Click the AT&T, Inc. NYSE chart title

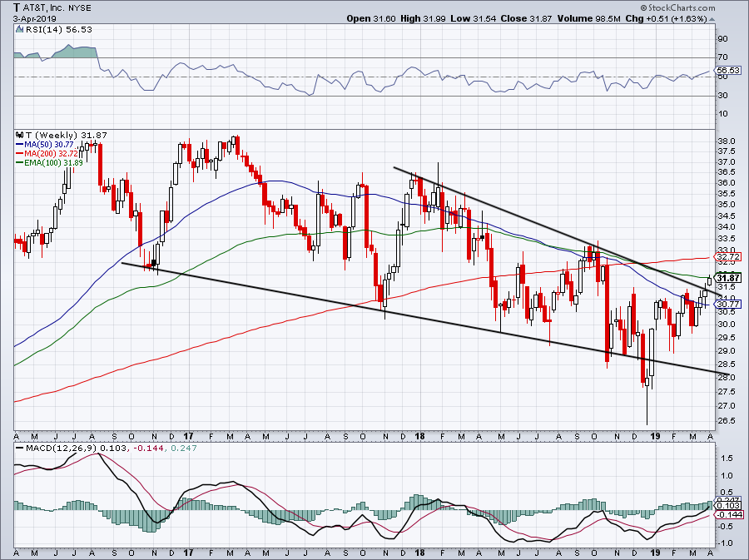pos(52,7)
